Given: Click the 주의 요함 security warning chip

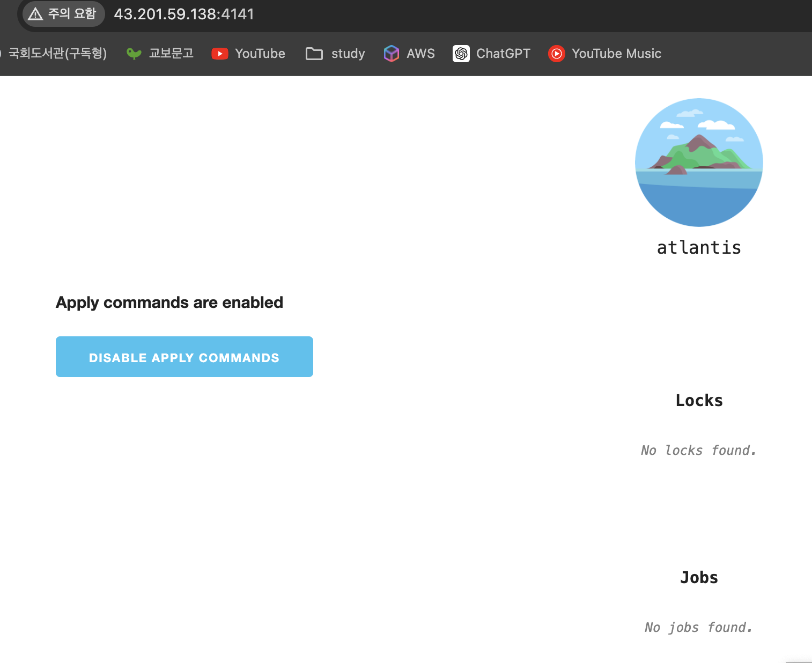Looking at the screenshot, I should 63,14.
